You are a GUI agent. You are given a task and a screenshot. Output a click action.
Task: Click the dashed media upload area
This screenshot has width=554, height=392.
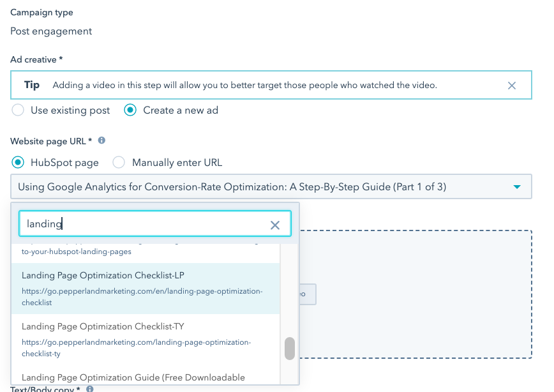pyautogui.click(x=415, y=294)
